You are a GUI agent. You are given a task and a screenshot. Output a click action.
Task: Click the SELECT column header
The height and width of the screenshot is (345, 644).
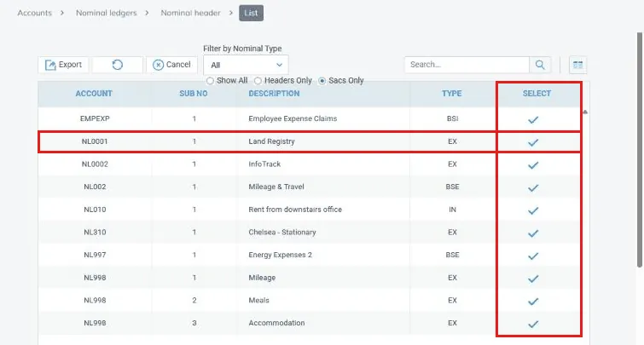tap(537, 94)
